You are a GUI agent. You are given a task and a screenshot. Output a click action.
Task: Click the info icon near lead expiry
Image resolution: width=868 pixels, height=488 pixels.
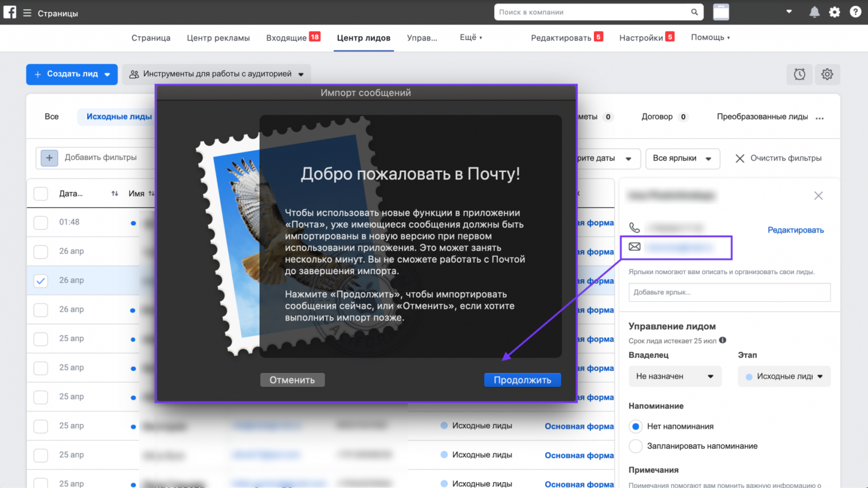(x=722, y=340)
